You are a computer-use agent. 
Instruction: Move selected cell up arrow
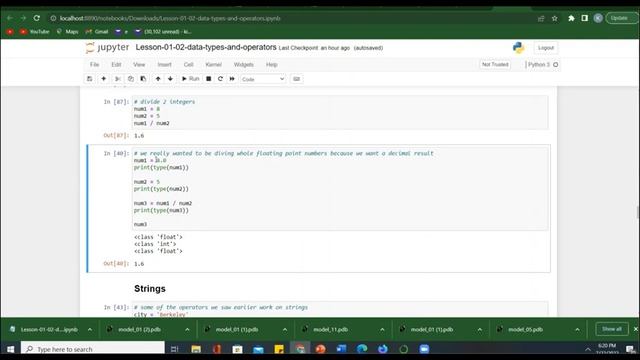coord(158,79)
